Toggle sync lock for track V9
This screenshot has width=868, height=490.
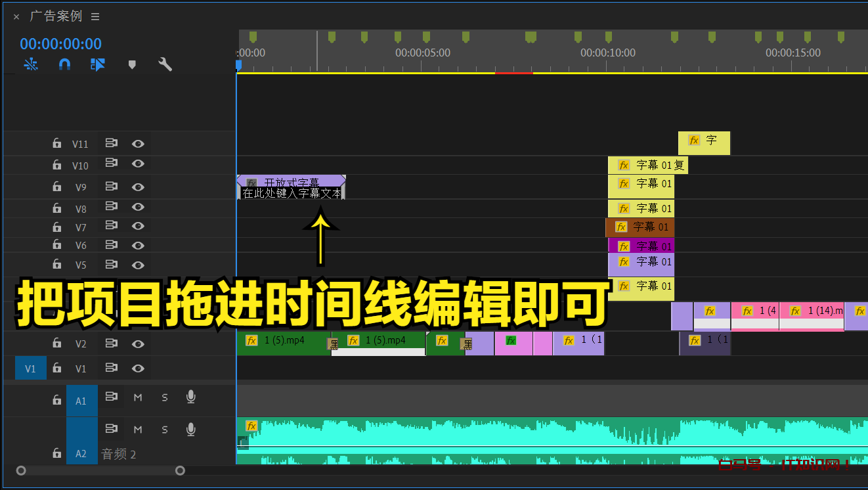tap(111, 187)
